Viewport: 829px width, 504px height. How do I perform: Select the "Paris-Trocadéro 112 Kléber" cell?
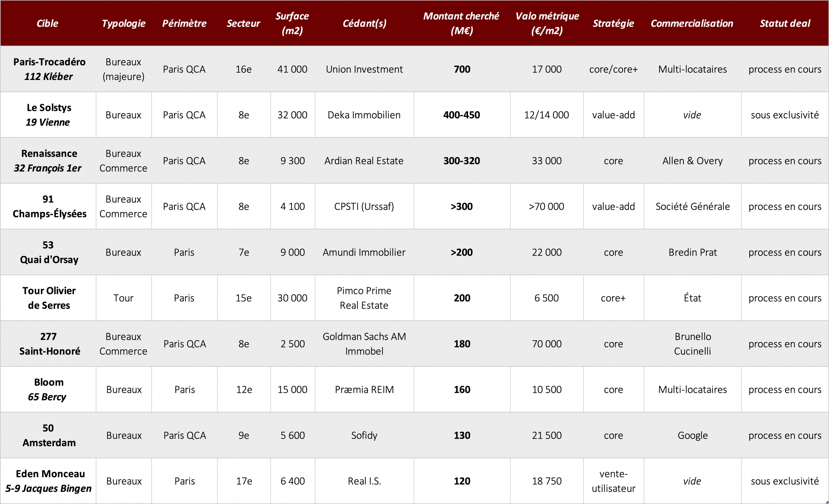coord(49,69)
